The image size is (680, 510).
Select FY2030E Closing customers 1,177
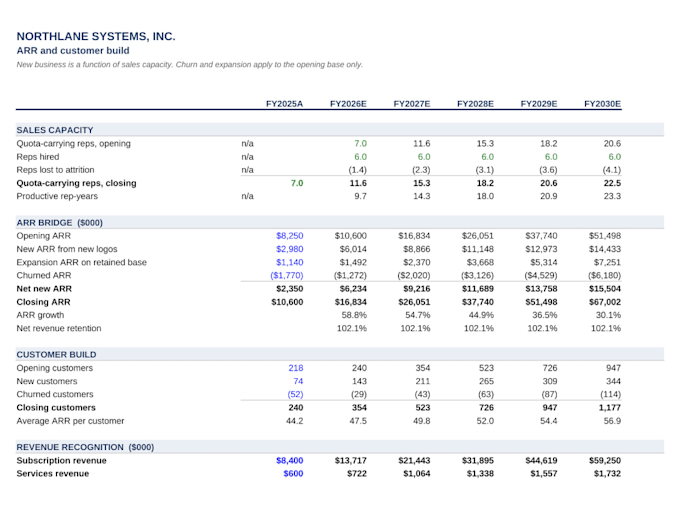click(609, 408)
